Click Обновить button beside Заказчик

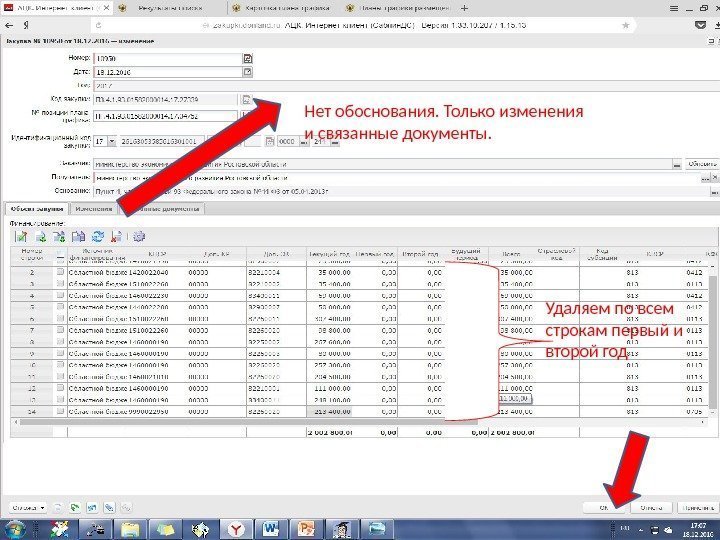coord(702,164)
